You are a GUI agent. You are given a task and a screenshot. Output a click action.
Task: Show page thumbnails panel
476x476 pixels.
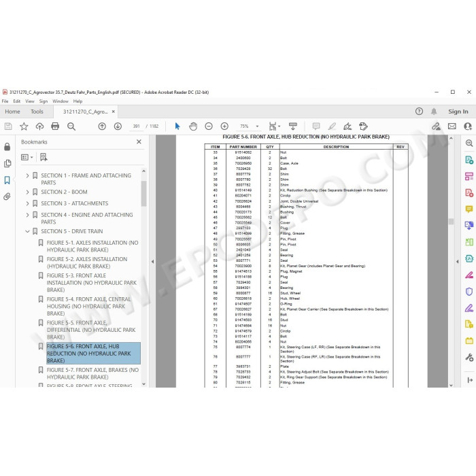pyautogui.click(x=7, y=163)
